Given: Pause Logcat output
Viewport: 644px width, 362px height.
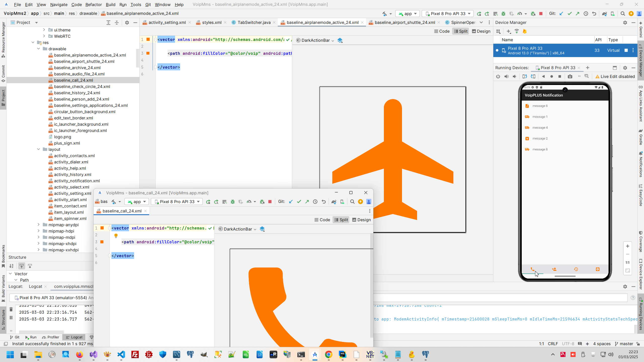Looking at the screenshot, I should (11, 318).
